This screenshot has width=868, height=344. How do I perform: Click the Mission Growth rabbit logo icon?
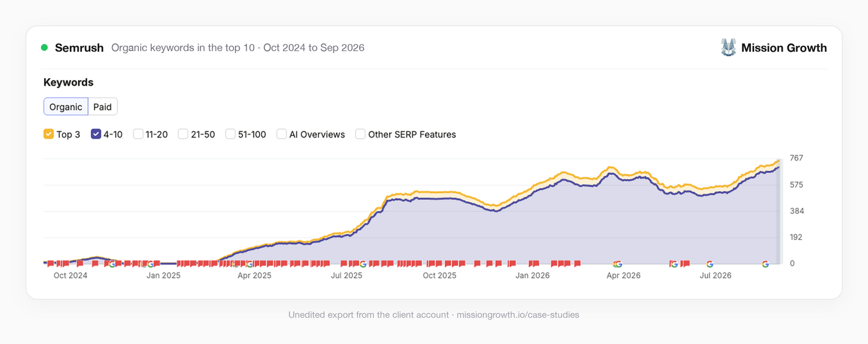pos(728,47)
